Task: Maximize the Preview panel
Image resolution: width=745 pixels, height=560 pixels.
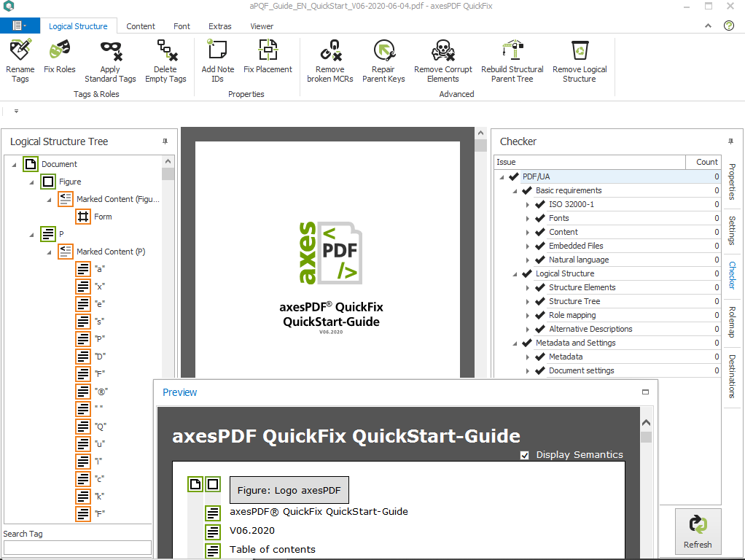Action: coord(645,392)
